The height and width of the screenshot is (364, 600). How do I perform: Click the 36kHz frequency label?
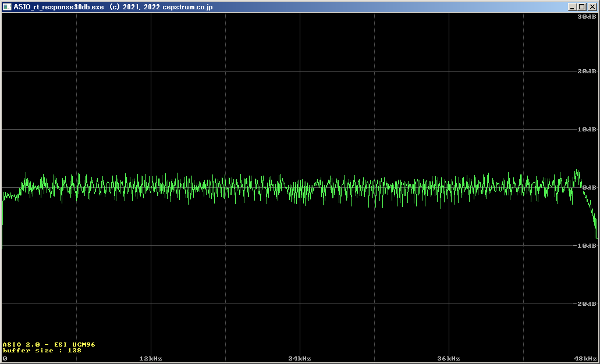tap(449, 359)
